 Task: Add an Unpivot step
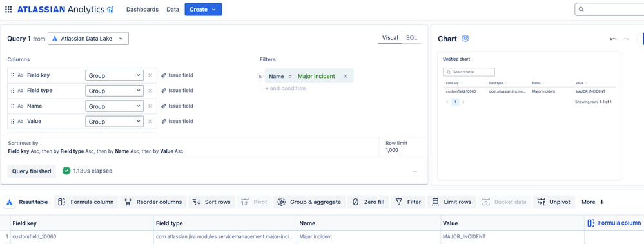click(554, 202)
